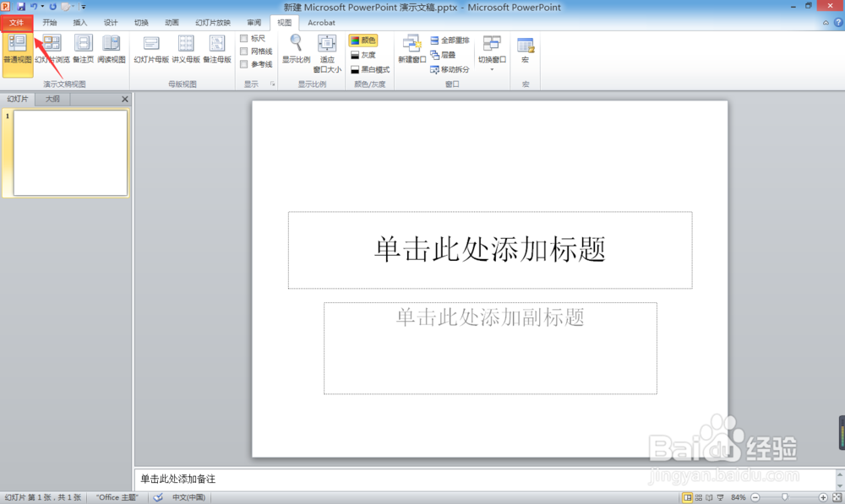Viewport: 845px width, 504px height.
Task: Switch to the 大纲 (Outline) pane tab
Action: [52, 99]
